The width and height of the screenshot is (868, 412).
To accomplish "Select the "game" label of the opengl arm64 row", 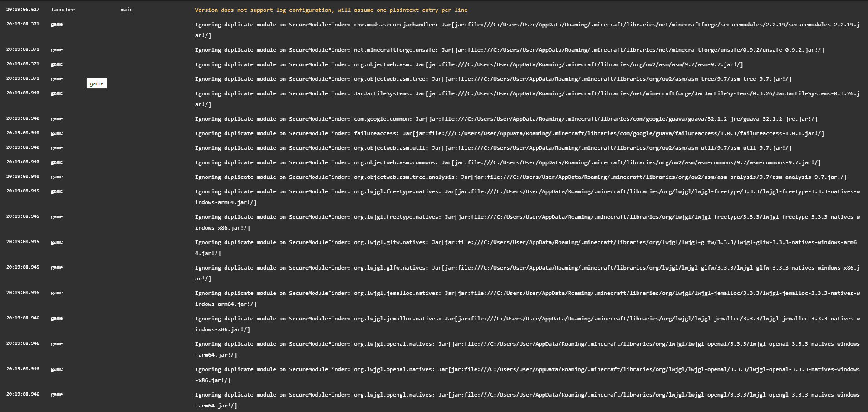I will (57, 395).
